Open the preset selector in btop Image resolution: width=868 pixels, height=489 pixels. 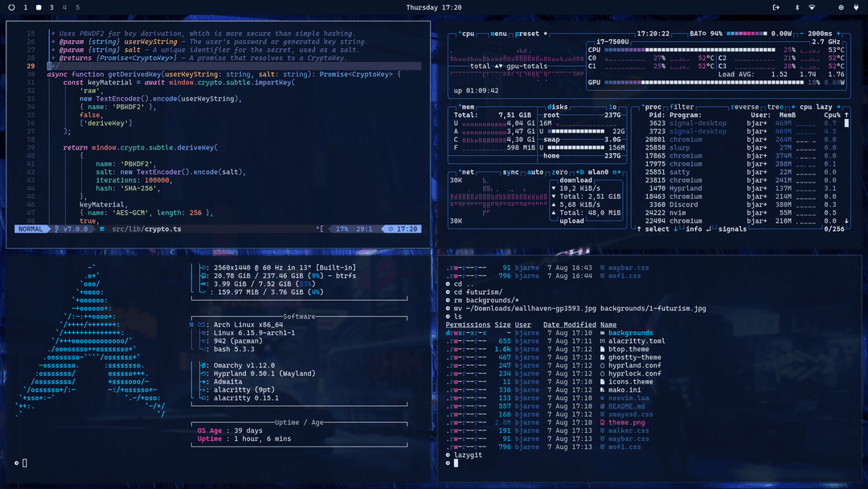[527, 32]
